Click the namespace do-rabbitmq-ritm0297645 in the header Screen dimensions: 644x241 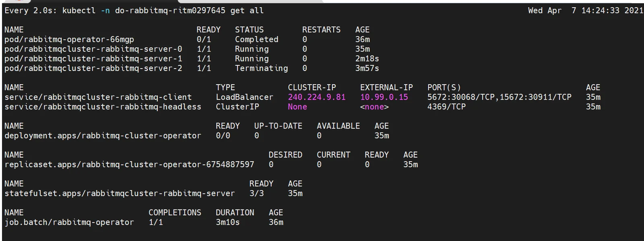(x=170, y=10)
